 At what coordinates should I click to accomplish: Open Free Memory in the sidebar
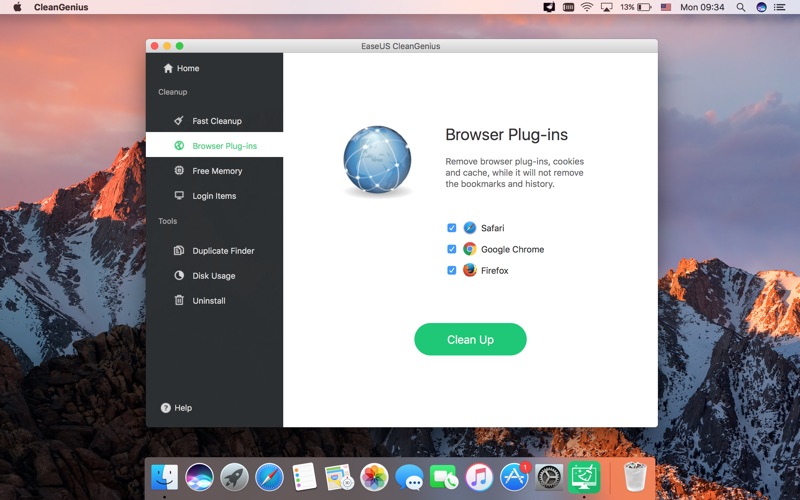[x=214, y=171]
